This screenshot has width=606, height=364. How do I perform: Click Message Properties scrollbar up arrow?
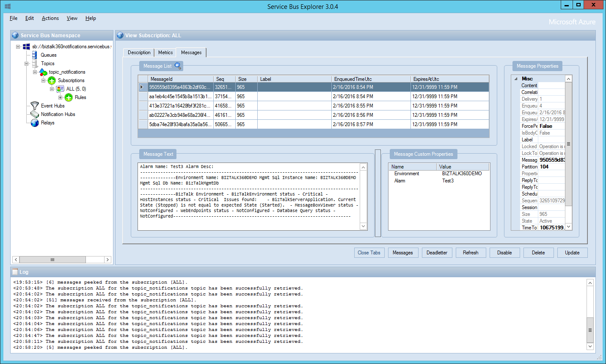pyautogui.click(x=569, y=79)
